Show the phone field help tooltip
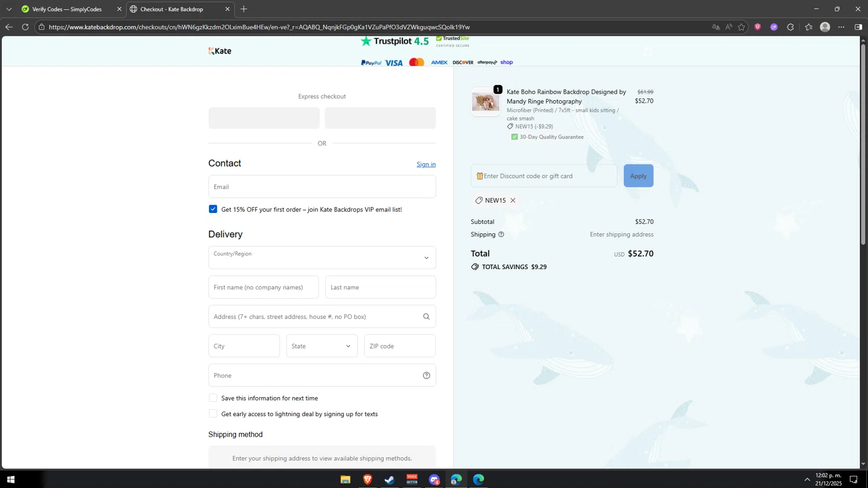Viewport: 868px width, 488px height. pos(426,376)
